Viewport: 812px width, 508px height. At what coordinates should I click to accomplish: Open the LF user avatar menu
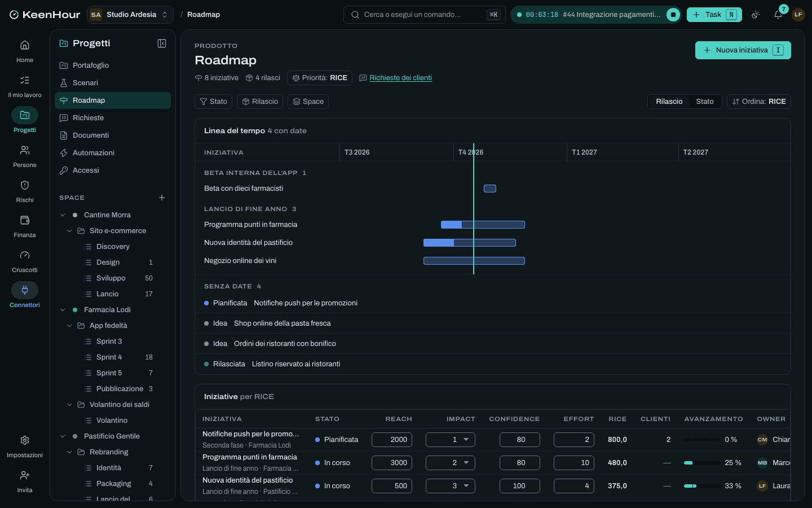(x=798, y=15)
